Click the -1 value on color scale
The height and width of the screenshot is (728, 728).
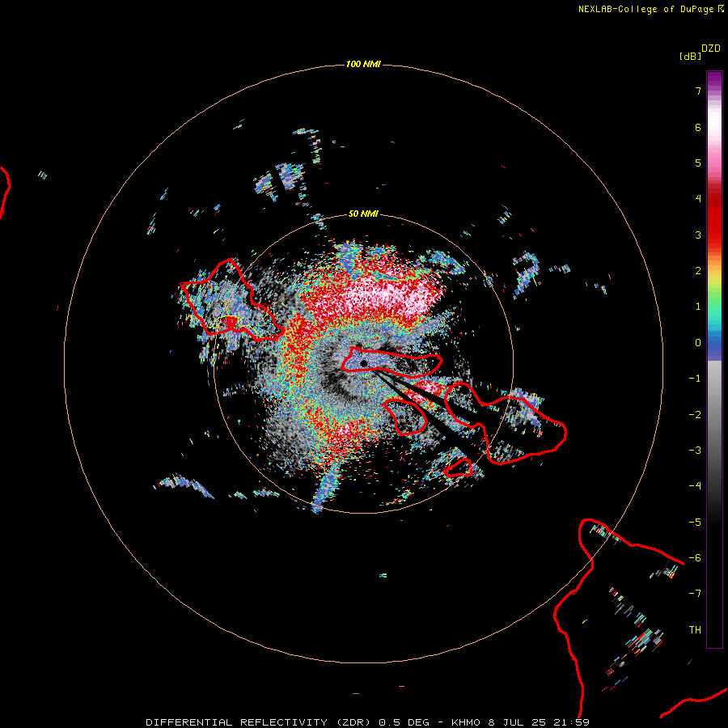(x=695, y=379)
